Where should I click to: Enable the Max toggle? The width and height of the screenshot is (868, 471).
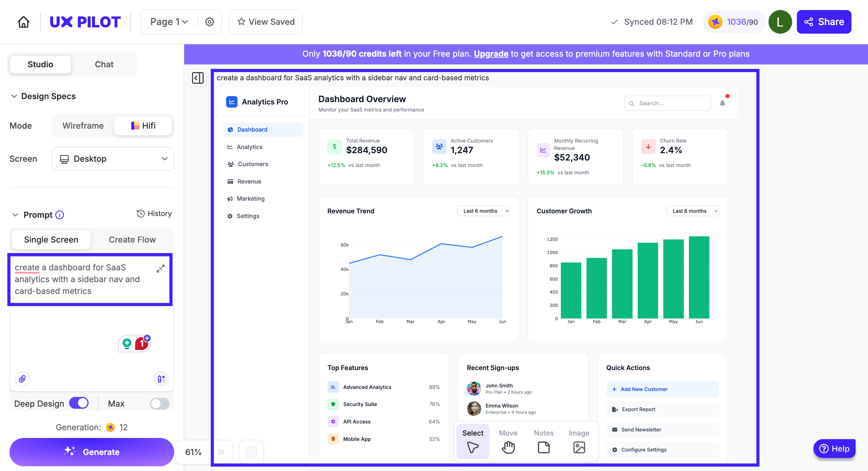click(x=159, y=403)
